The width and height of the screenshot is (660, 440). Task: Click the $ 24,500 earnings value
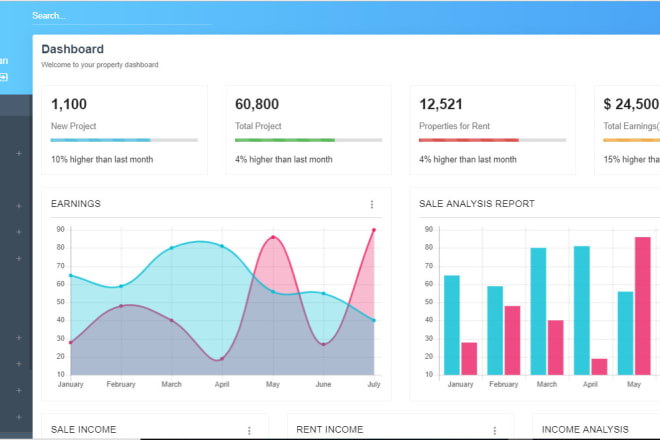631,104
